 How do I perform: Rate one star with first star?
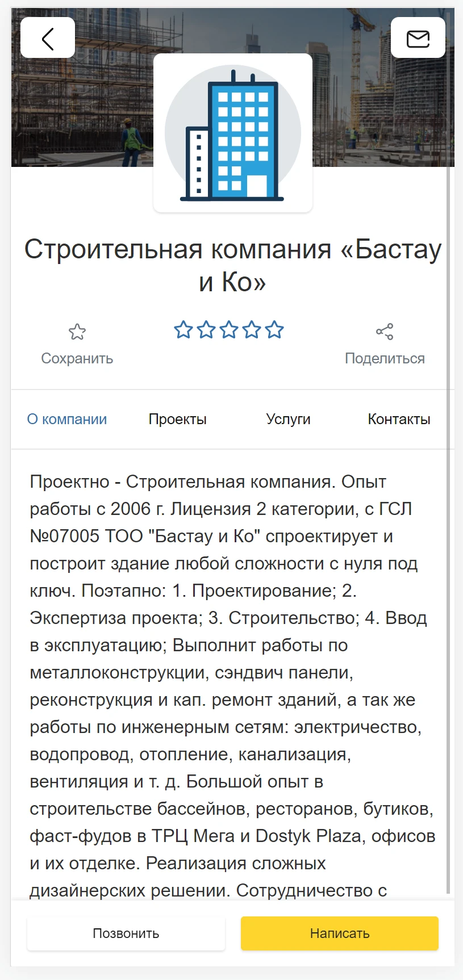click(183, 330)
